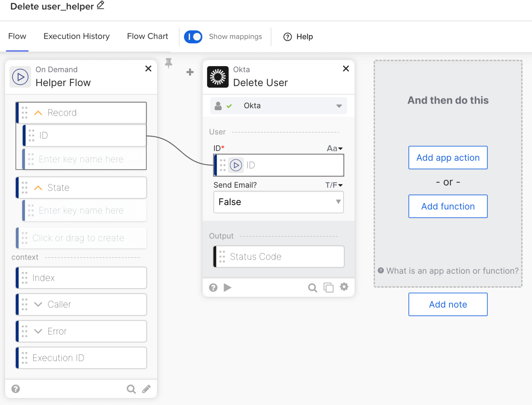Click the Add function button

448,206
